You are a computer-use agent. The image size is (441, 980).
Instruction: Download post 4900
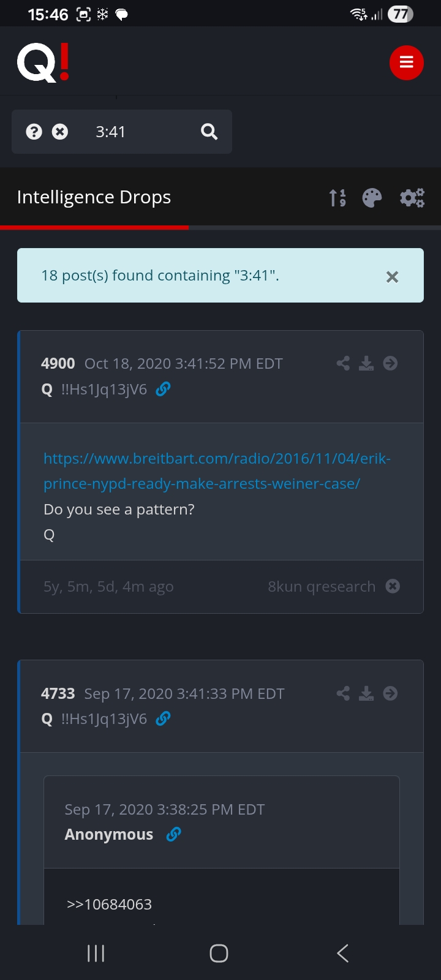[366, 363]
